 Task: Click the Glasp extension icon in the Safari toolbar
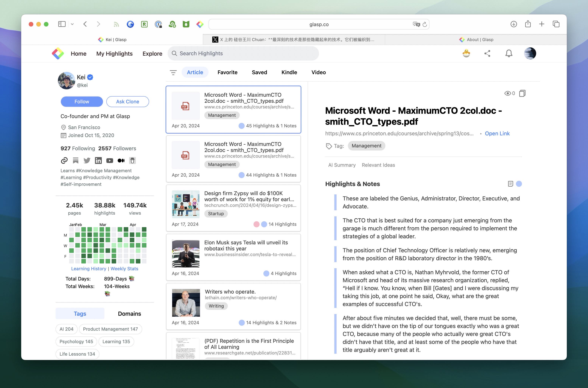[200, 24]
